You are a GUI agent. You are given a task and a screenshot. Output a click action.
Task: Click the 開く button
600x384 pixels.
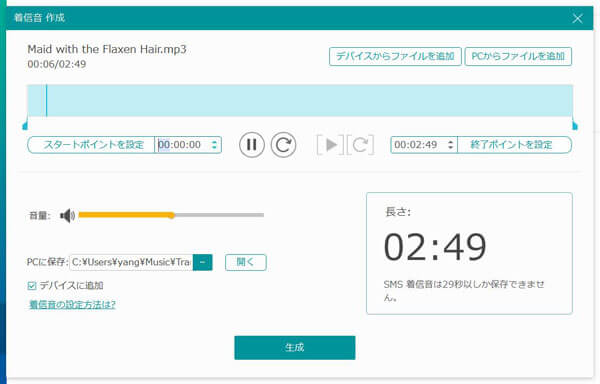pos(246,262)
